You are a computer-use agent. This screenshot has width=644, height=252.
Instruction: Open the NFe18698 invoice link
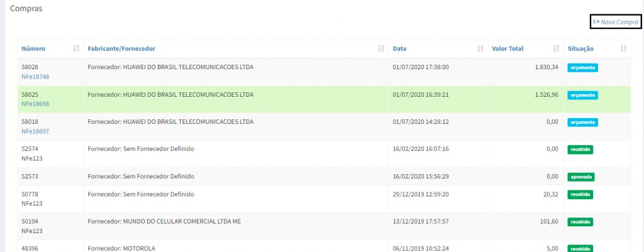click(35, 104)
